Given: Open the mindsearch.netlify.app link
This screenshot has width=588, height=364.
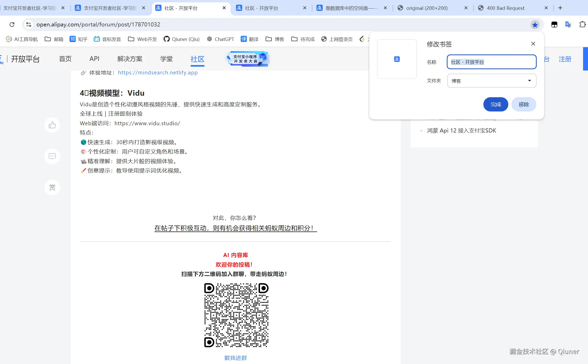Looking at the screenshot, I should coord(158,73).
